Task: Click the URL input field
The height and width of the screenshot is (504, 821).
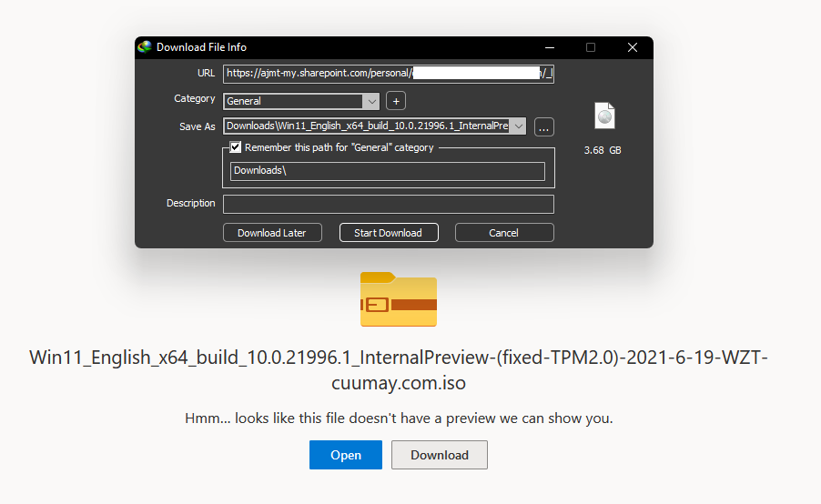Action: coord(389,74)
